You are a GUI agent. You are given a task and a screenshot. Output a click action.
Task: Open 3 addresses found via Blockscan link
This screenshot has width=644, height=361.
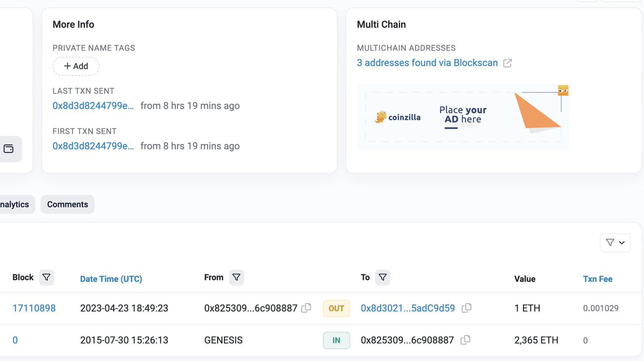tap(427, 63)
